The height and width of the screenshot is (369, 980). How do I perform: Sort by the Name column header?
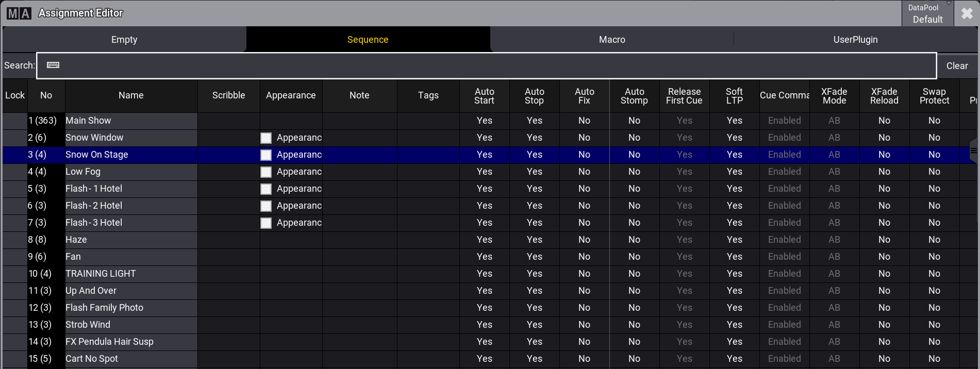point(131,95)
